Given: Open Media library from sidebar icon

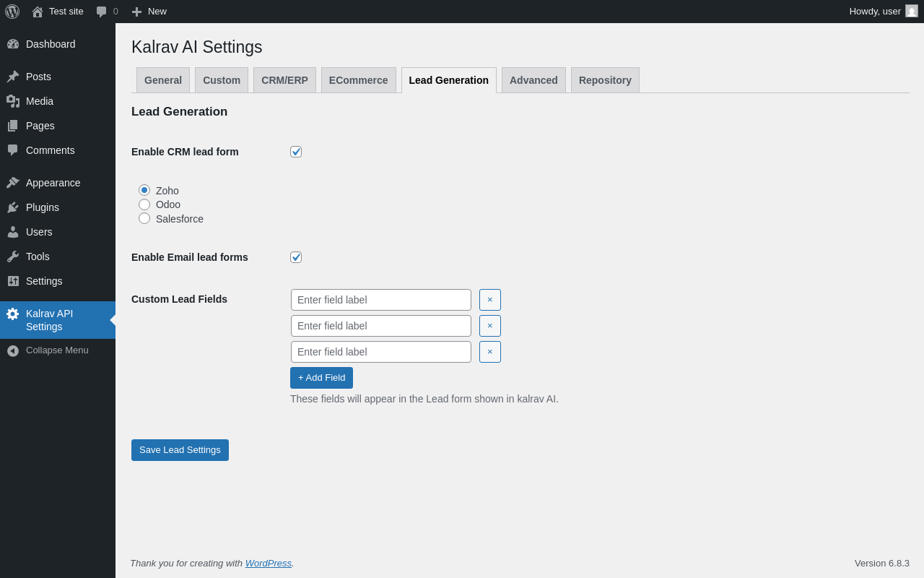Looking at the screenshot, I should [13, 101].
